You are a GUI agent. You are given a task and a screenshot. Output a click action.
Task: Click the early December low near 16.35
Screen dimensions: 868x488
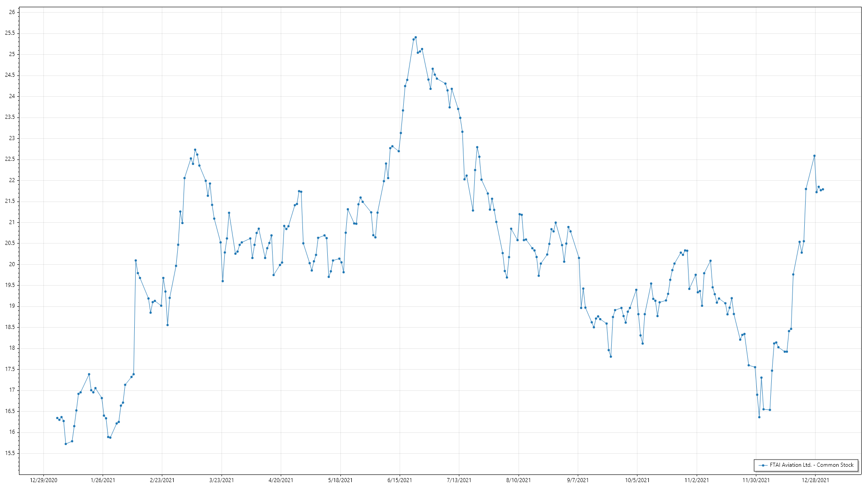(759, 417)
